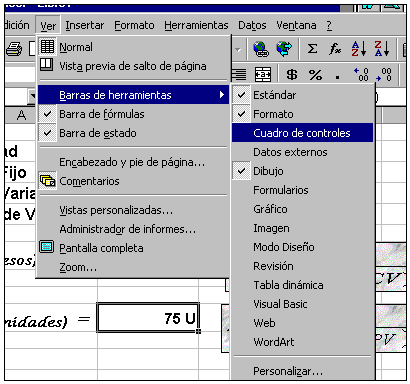
Task: Expand Barras de herramientas submenu arrow
Action: [222, 95]
